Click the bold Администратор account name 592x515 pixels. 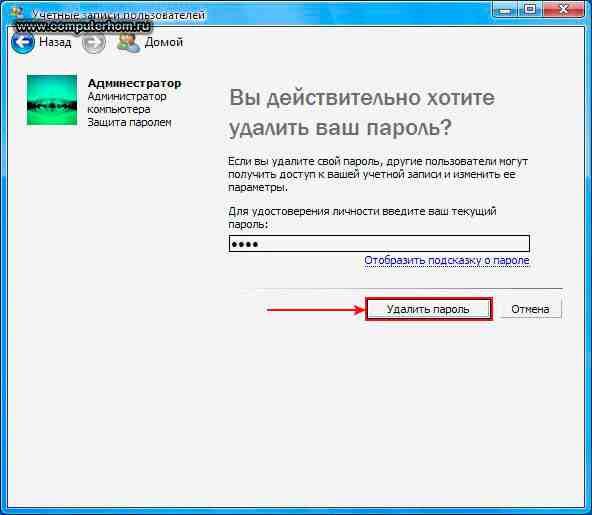pyautogui.click(x=134, y=83)
